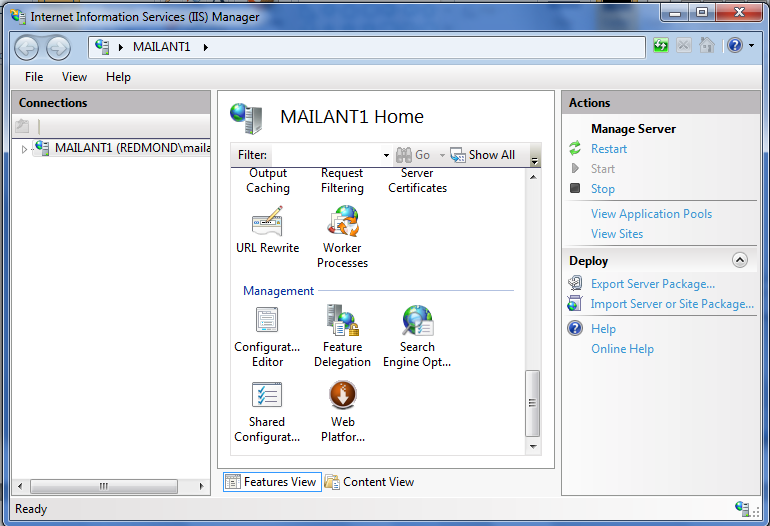This screenshot has height=526, width=770.
Task: Click the Import Server Package icon
Action: 575,304
